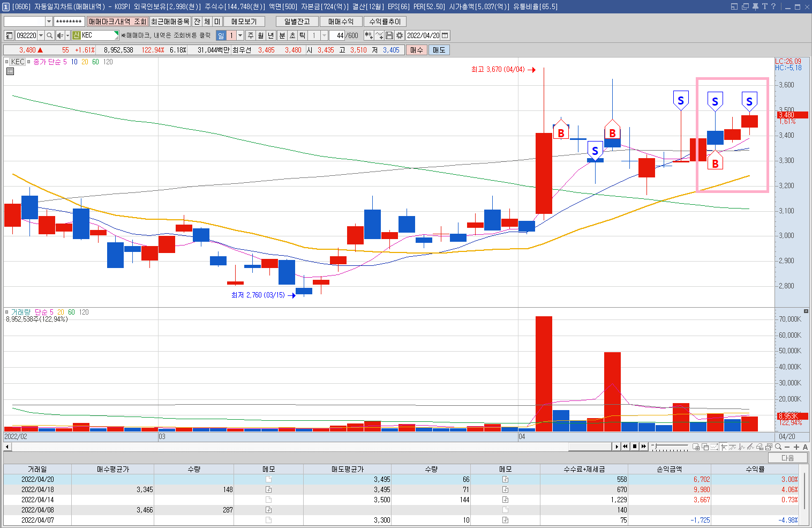Click 최근매매종목 button
The image size is (812, 528).
(x=170, y=21)
